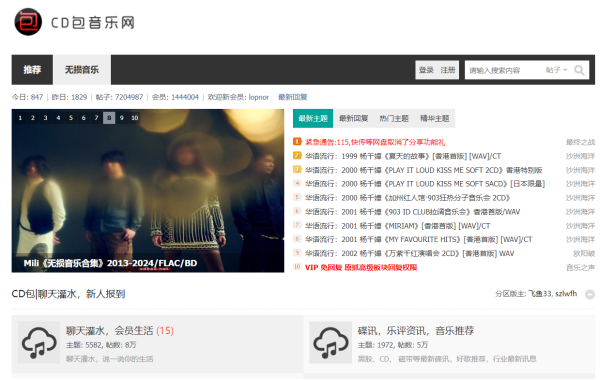
Task: Click the 注册 register link
Action: (x=448, y=70)
